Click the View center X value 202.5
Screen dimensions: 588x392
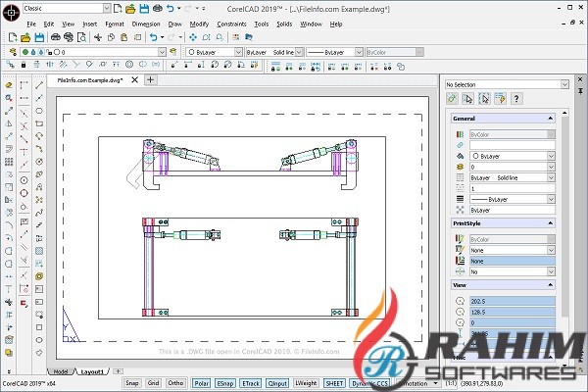tap(513, 301)
